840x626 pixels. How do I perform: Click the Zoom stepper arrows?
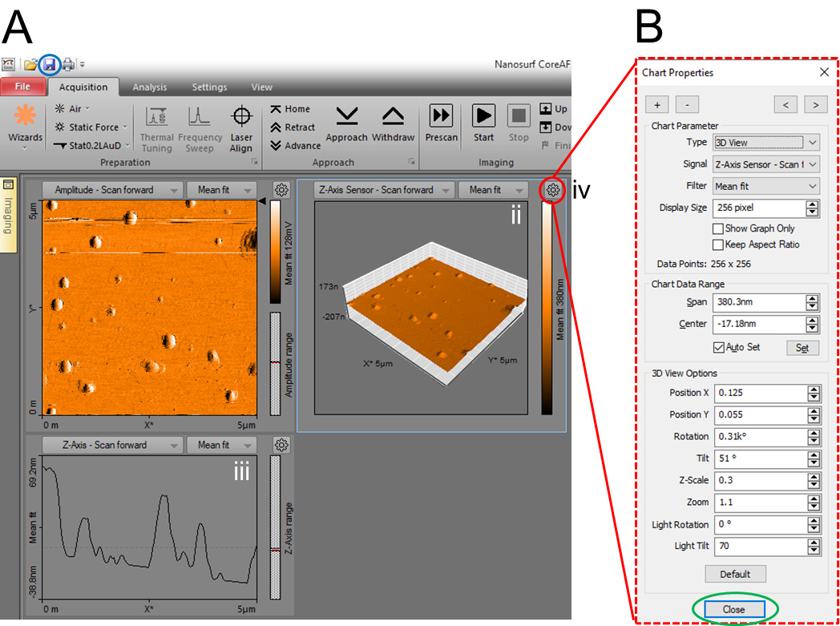(814, 503)
